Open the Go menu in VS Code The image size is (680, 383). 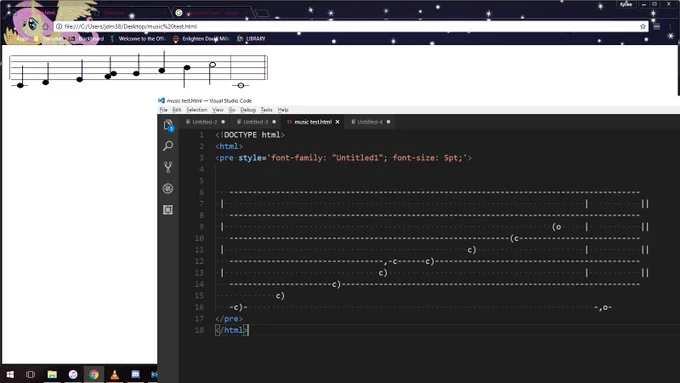click(x=232, y=110)
